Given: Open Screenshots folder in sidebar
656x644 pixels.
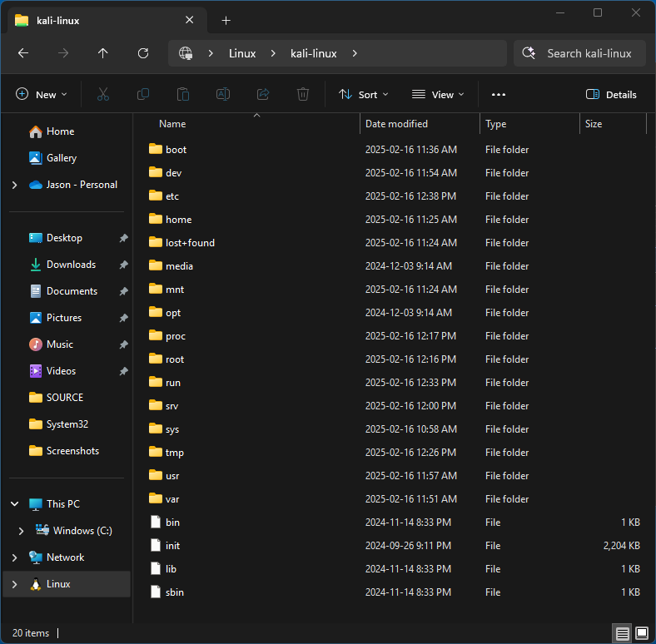Looking at the screenshot, I should pos(67,451).
